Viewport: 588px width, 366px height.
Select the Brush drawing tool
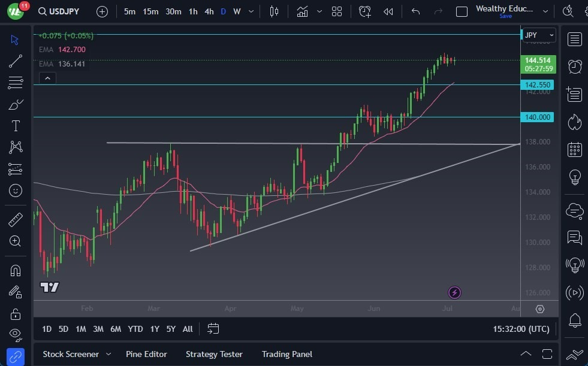(15, 104)
